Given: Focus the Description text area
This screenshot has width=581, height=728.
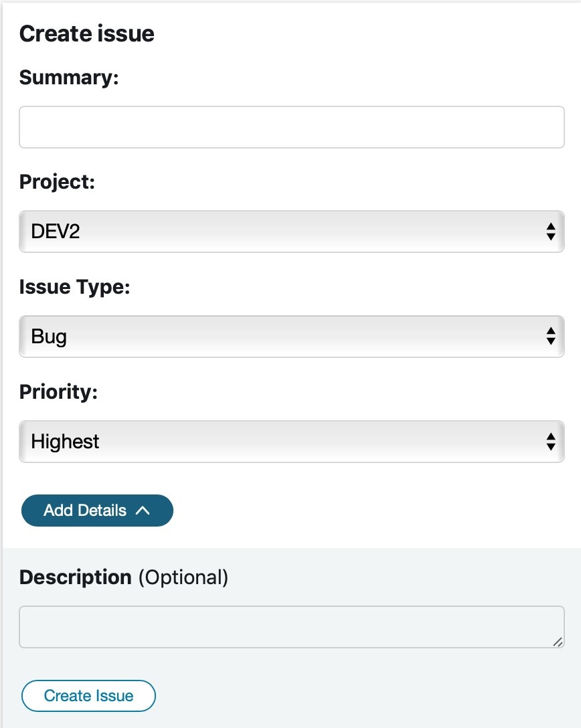Looking at the screenshot, I should tap(291, 627).
